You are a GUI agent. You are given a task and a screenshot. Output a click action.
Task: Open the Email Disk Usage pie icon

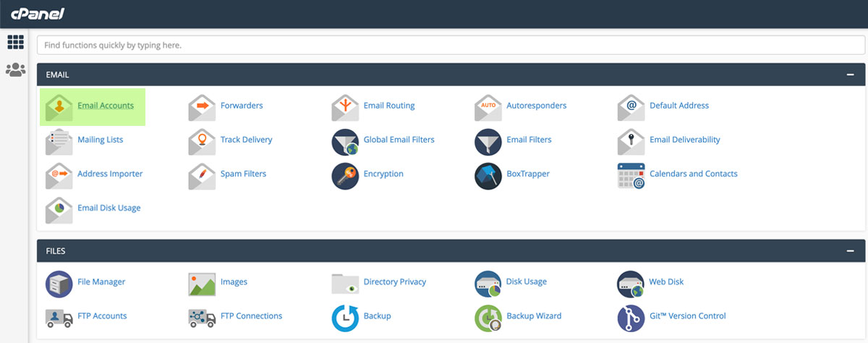click(59, 209)
